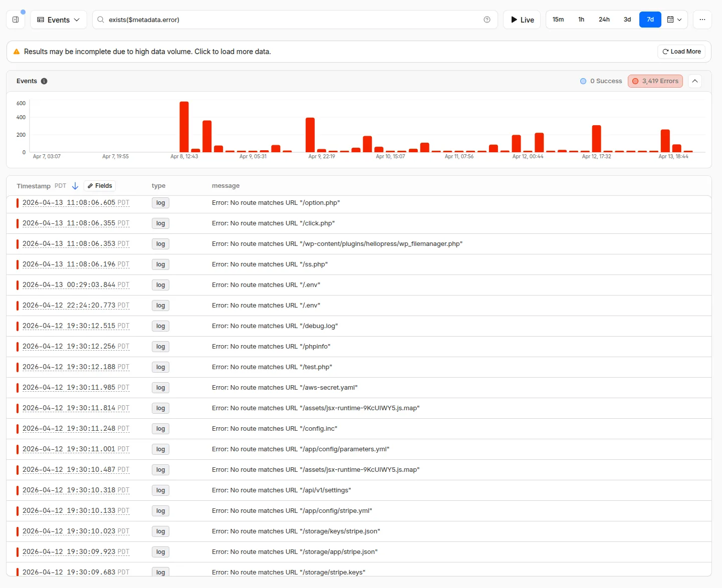Open the timestamp 2026-04-12 19:30:10.023
The width and height of the screenshot is (722, 588).
click(x=76, y=531)
